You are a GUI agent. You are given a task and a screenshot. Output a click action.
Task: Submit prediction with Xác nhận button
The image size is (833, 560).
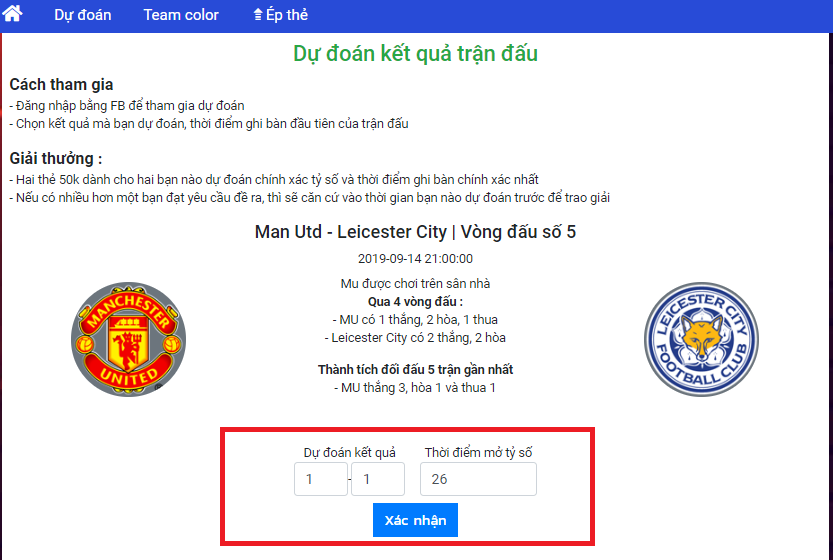click(x=415, y=520)
